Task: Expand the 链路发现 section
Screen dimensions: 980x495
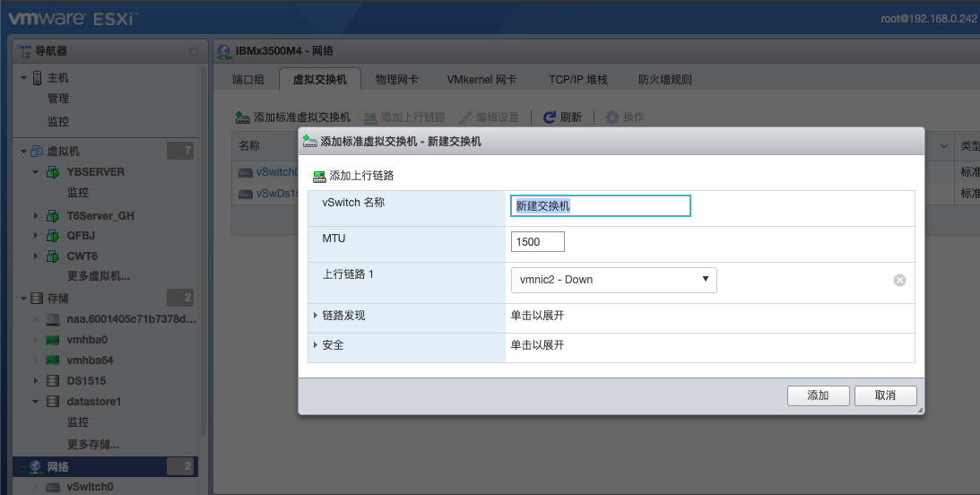Action: [x=316, y=316]
